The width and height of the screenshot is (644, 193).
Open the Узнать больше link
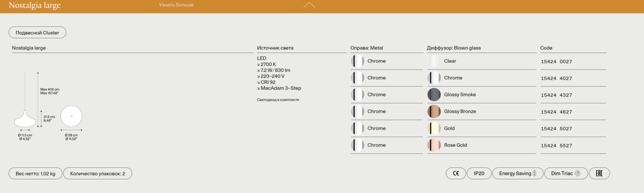pyautogui.click(x=176, y=5)
